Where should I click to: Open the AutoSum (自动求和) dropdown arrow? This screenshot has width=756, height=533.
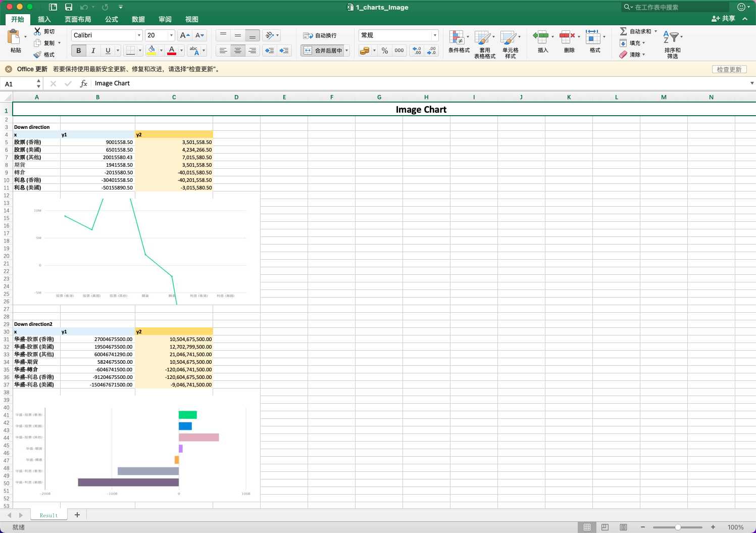click(656, 31)
